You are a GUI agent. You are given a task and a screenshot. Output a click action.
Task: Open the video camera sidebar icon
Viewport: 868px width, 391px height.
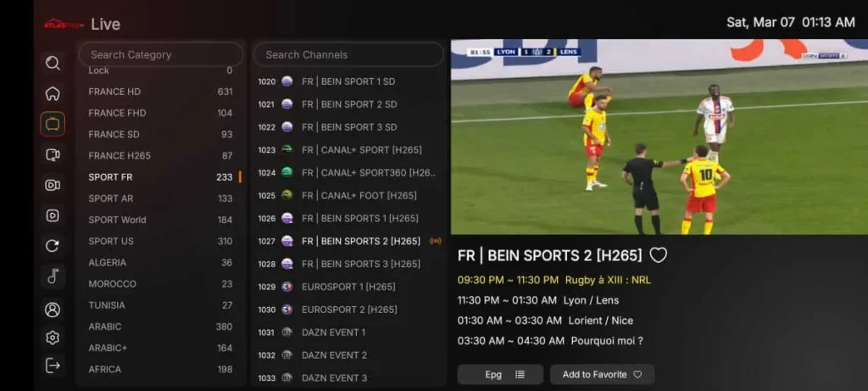(53, 185)
